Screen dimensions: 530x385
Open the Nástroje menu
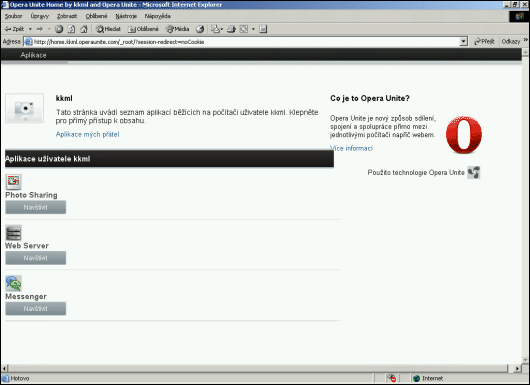(126, 16)
